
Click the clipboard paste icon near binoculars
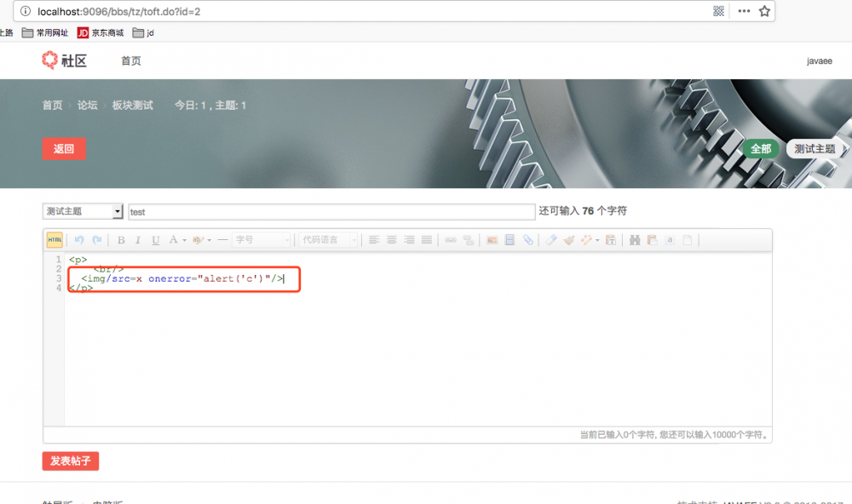coord(652,239)
